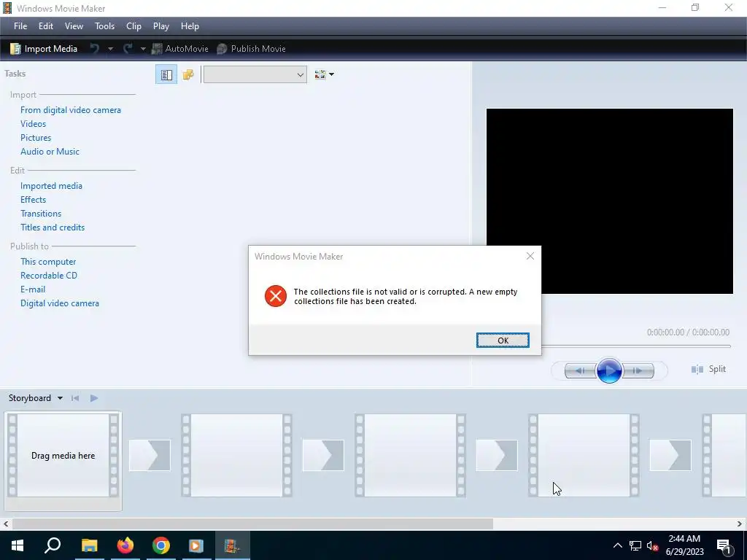
Task: Click the first transition cell in storyboard
Action: pos(150,455)
